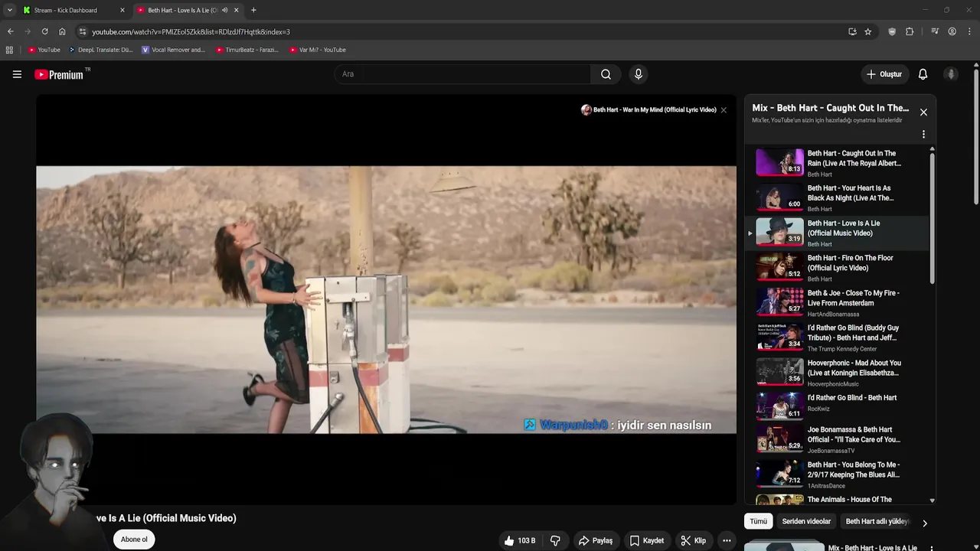Open browser three-dot menu
The height and width of the screenshot is (551, 980).
970,31
